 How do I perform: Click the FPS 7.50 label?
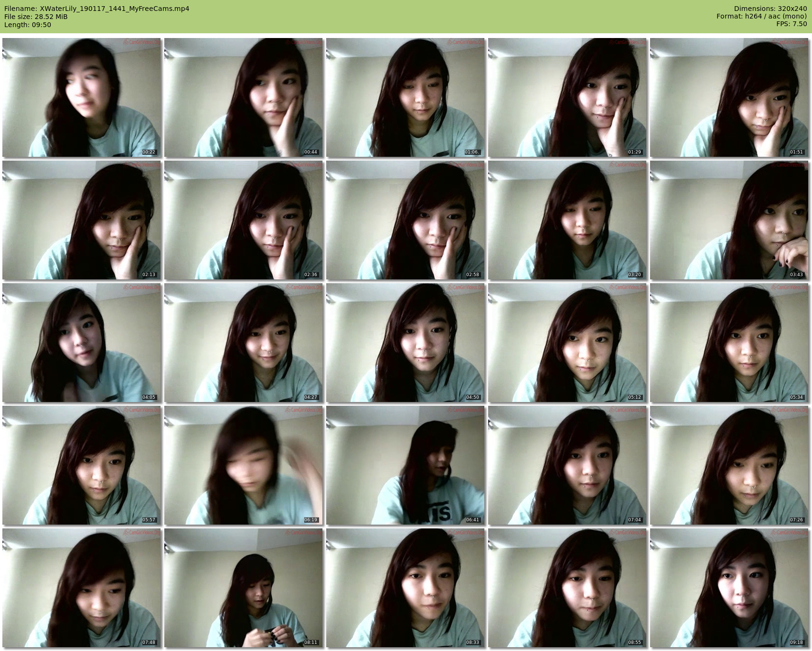(792, 24)
